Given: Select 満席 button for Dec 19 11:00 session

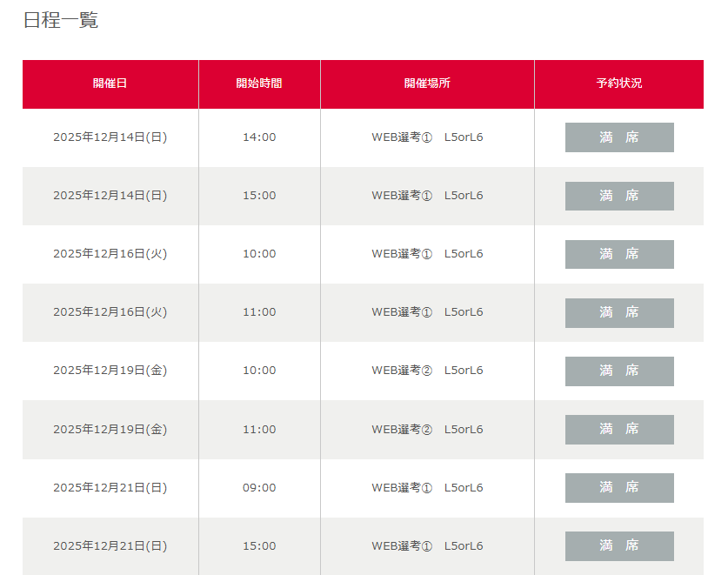Looking at the screenshot, I should [618, 429].
